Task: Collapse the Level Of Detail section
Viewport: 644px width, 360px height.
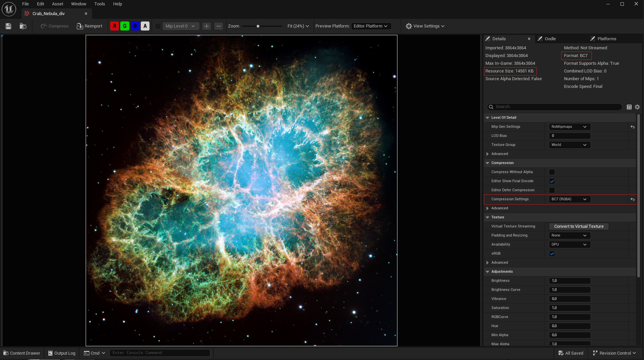Action: 487,118
